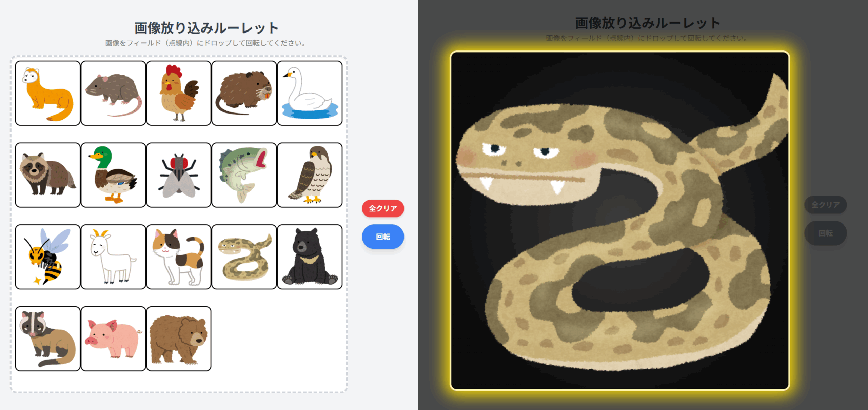Click the small snake image card

coord(244,257)
